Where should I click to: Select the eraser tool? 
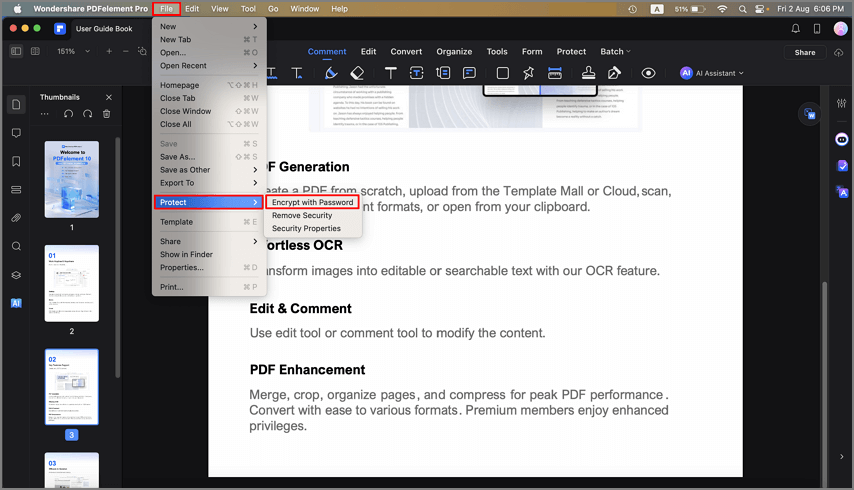click(x=357, y=73)
